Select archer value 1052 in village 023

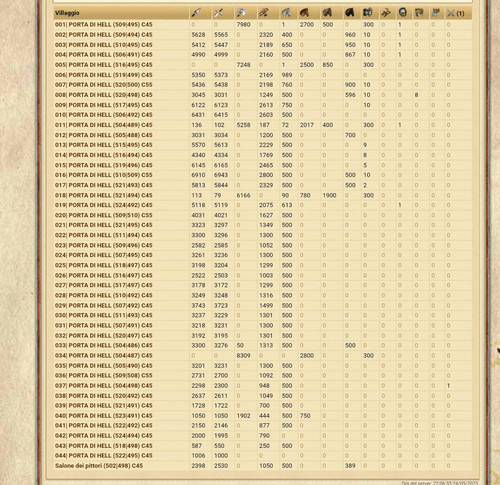(x=266, y=245)
